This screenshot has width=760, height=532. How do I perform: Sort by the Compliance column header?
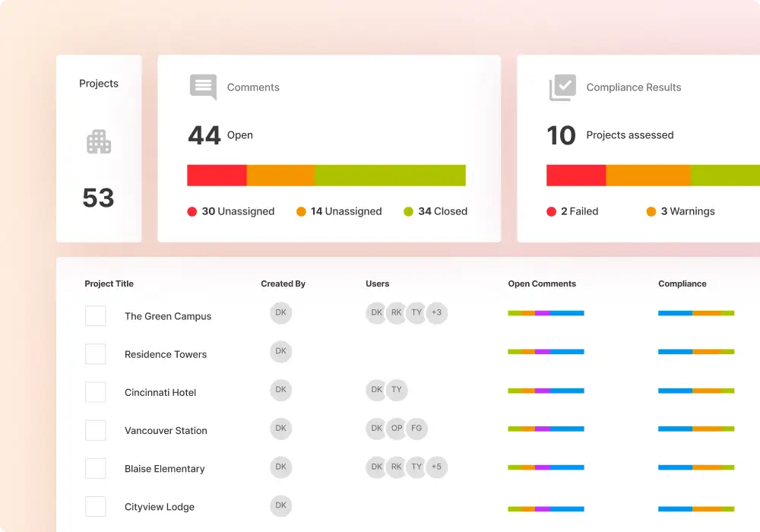682,283
